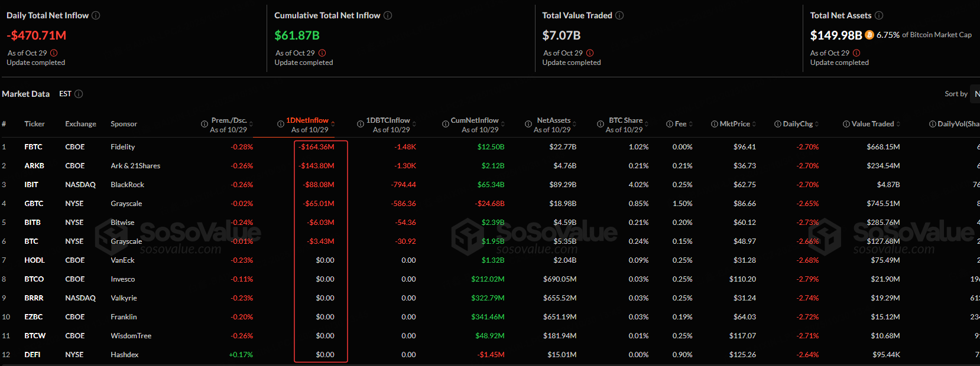This screenshot has width=980, height=366.
Task: Click red alert icon under Total Net Assets date
Action: (856, 53)
